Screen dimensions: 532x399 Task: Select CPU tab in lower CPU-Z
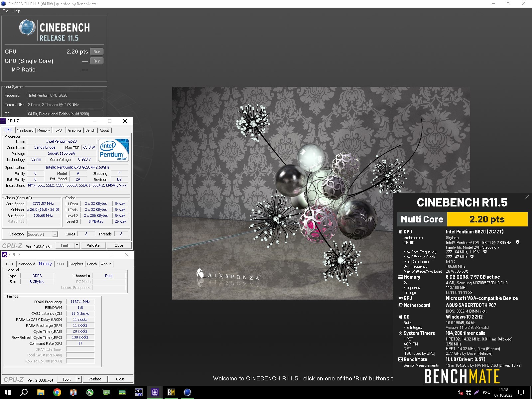click(x=10, y=264)
